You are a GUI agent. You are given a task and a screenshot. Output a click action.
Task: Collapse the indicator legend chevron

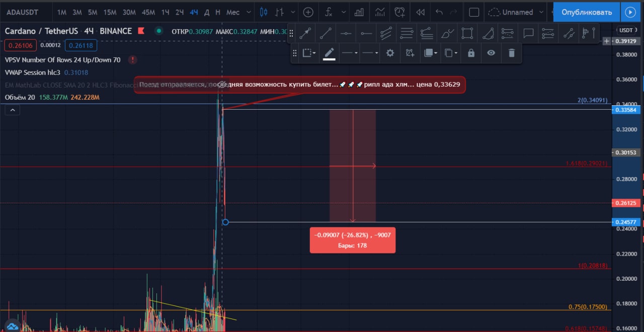(13, 110)
